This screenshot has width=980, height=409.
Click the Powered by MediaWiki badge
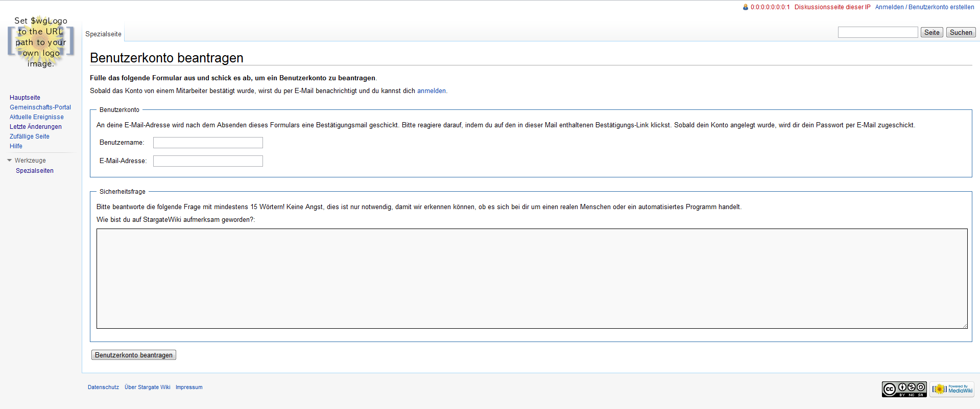(x=952, y=390)
